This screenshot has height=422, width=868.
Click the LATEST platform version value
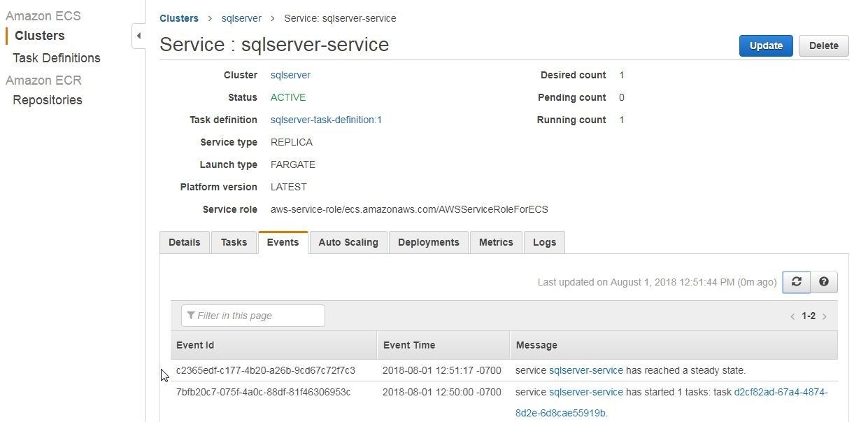tap(289, 187)
